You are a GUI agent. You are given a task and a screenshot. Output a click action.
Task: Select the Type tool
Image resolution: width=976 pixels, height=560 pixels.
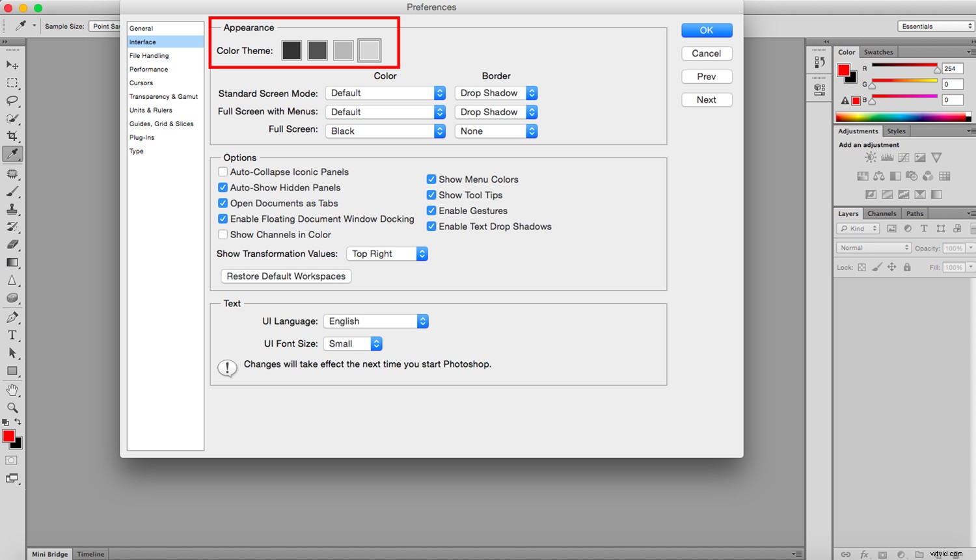click(13, 336)
